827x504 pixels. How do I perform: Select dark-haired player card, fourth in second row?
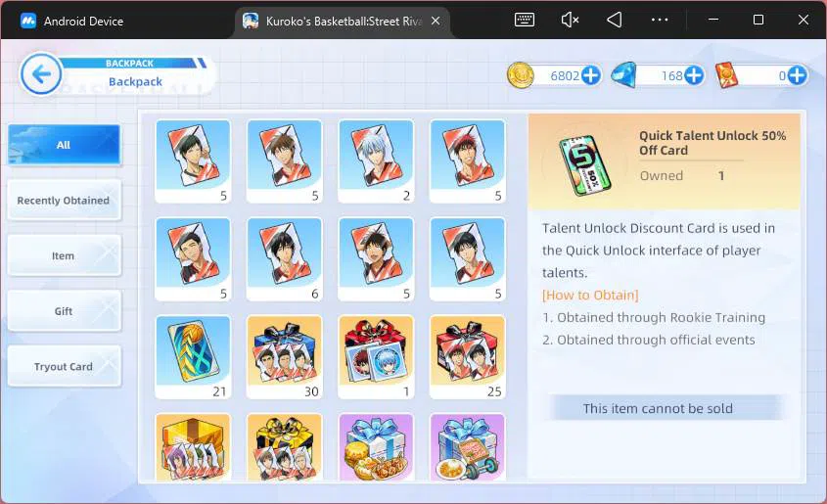(468, 259)
